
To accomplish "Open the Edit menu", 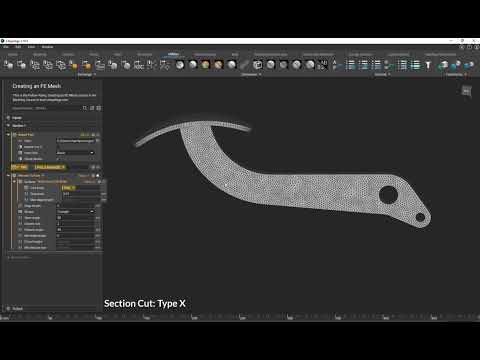I will 18,47.
